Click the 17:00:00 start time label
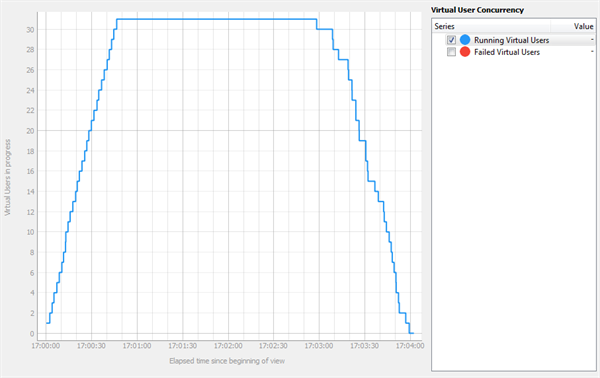Viewport: 600px width, 378px height. pos(46,346)
